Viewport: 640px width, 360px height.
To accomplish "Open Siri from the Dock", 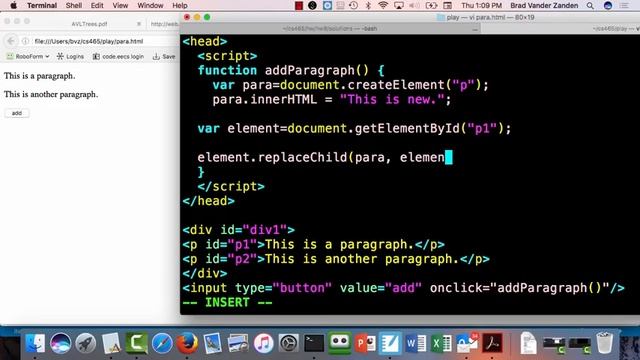I will tap(60, 343).
